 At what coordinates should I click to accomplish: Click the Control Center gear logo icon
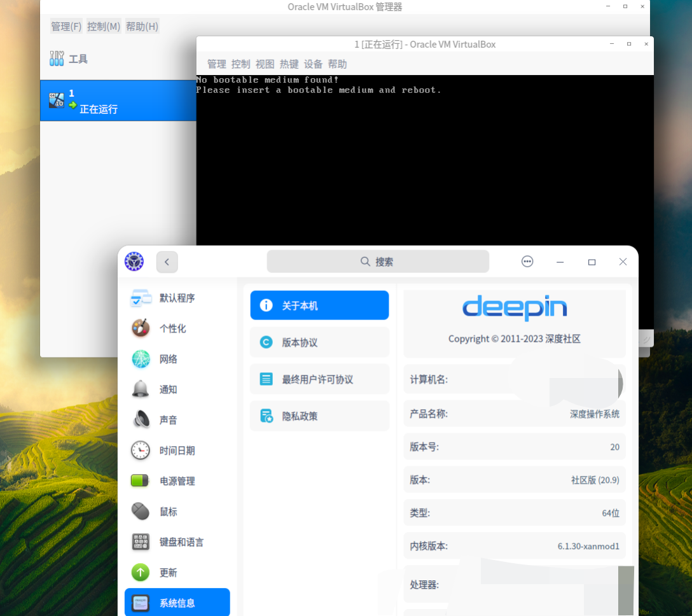click(x=134, y=262)
